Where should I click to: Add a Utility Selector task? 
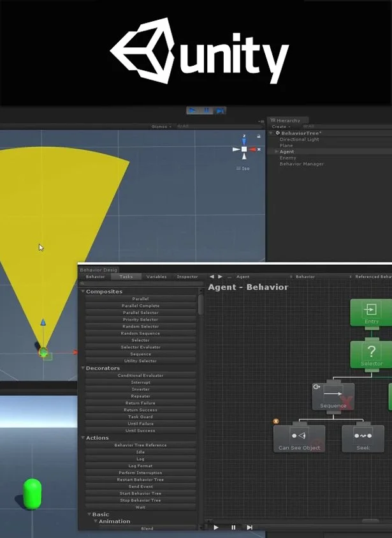[140, 361]
